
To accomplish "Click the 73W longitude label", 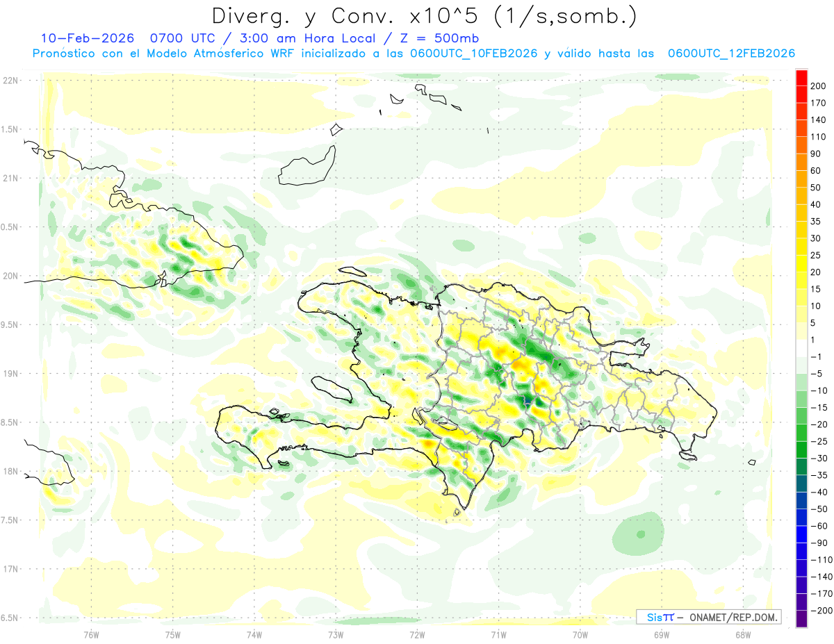I will click(x=335, y=634).
